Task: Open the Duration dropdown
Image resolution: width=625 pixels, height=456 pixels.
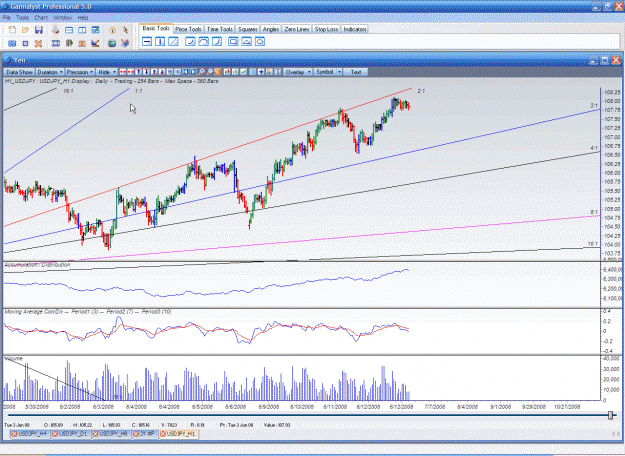Action: coord(50,72)
